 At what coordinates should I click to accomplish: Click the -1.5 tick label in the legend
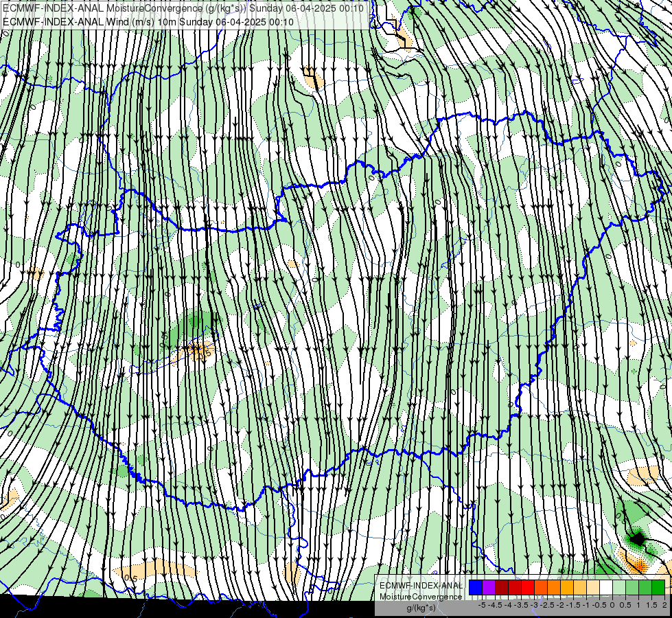pos(573,605)
